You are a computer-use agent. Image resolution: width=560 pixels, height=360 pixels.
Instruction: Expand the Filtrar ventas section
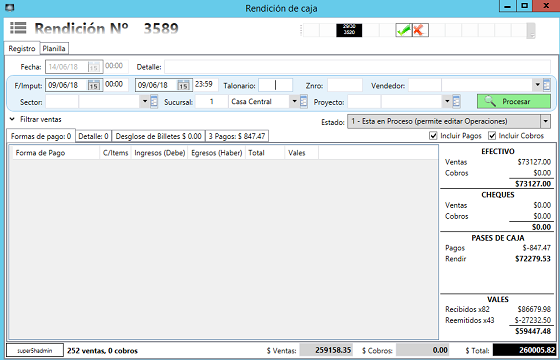(12, 119)
